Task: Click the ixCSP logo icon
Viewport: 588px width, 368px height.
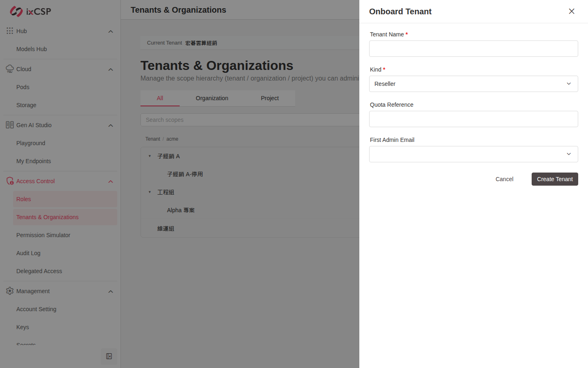Action: point(16,11)
